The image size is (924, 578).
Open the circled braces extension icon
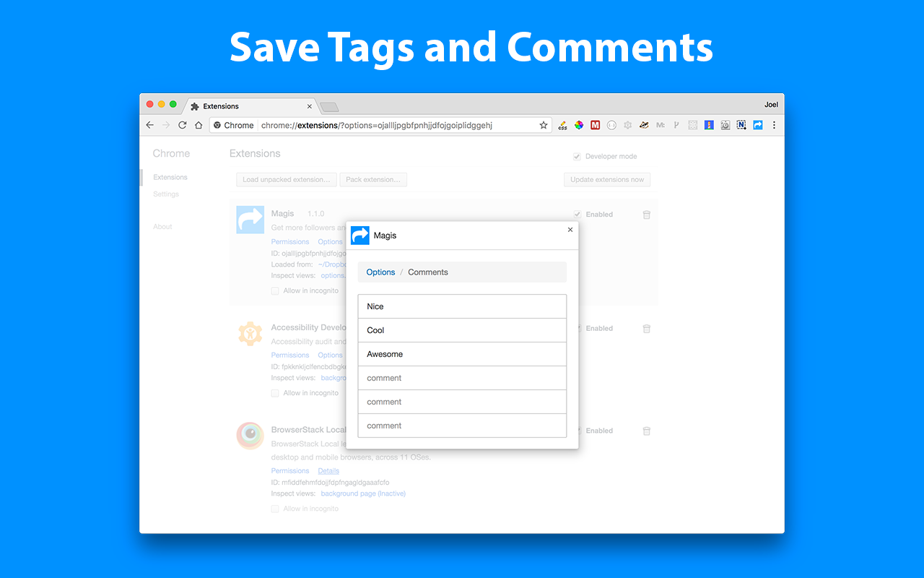pyautogui.click(x=611, y=125)
